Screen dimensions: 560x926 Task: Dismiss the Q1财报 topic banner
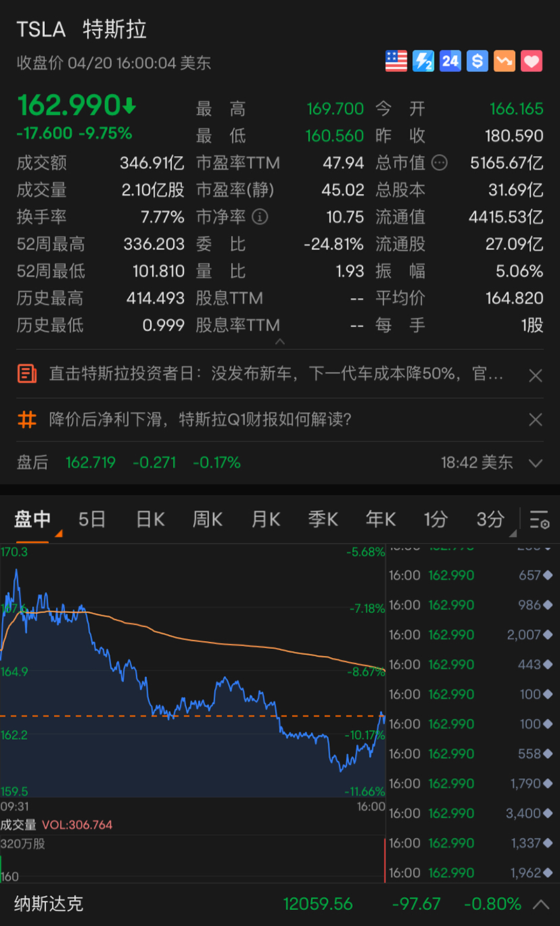(x=535, y=419)
